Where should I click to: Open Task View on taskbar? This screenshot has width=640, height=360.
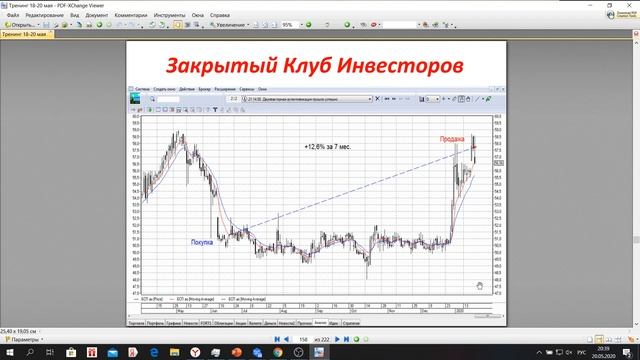tap(50, 352)
